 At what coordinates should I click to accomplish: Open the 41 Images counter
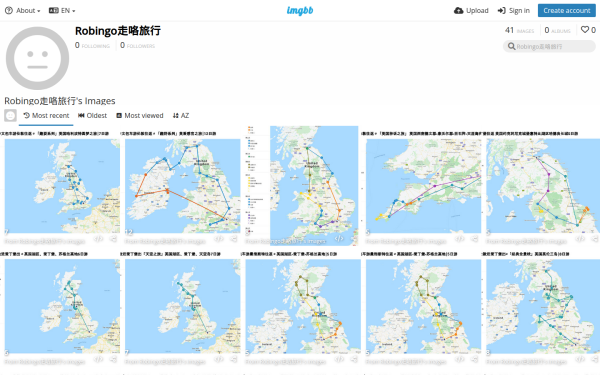(x=519, y=30)
